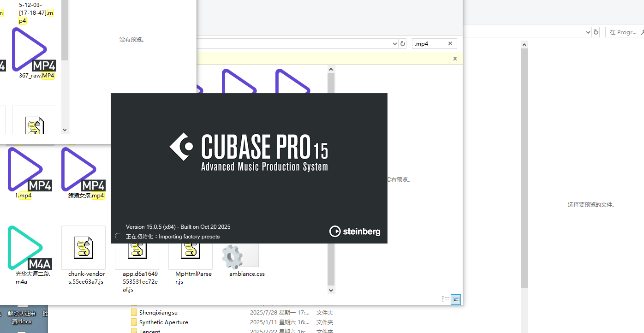The image size is (644, 333).
Task: Click the Synthetic Aperture folder name
Action: [x=164, y=322]
